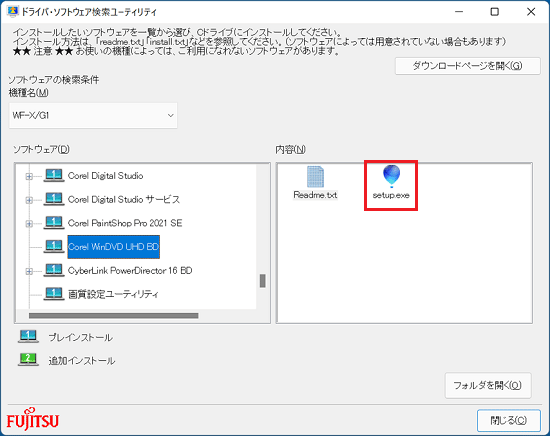
Task: Select Corel PaintShop Pro 2021 SE entry
Action: pos(125,223)
